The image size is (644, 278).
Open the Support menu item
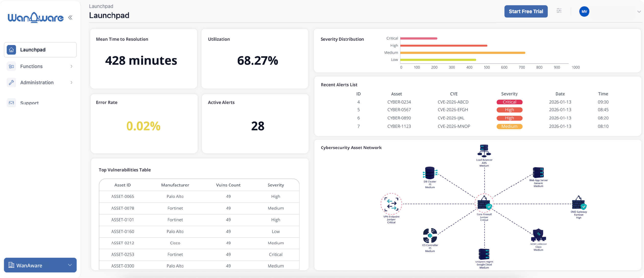[x=29, y=103]
